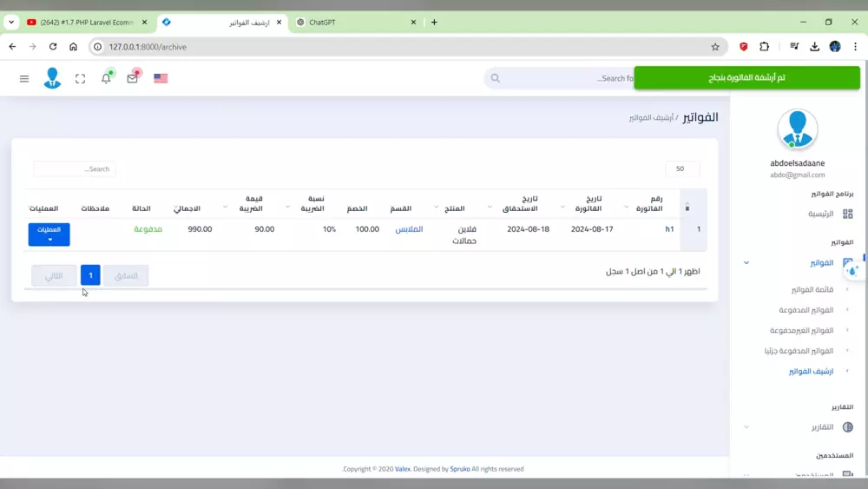This screenshot has width=868, height=489.
Task: Switch to the YouTube PHP Laravel tab
Action: point(87,23)
